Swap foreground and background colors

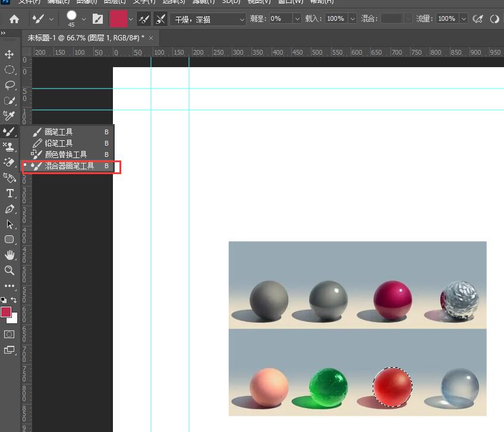pos(14,300)
